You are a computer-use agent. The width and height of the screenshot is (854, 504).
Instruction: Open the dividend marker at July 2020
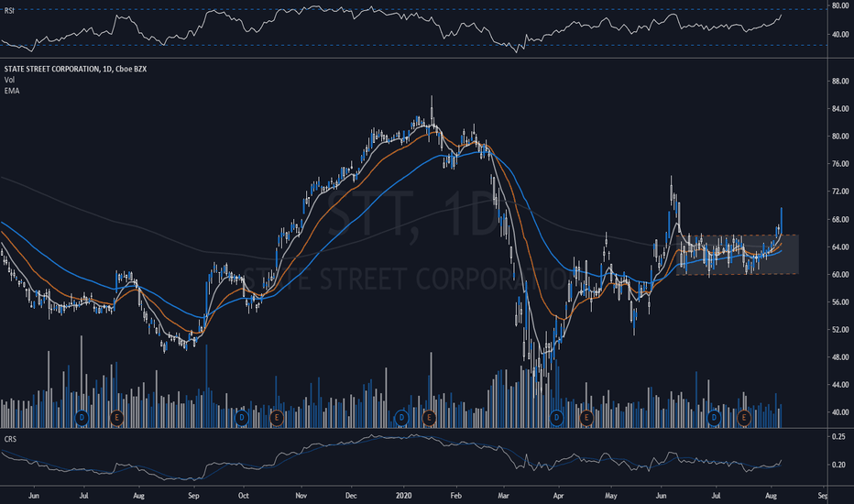(x=714, y=419)
